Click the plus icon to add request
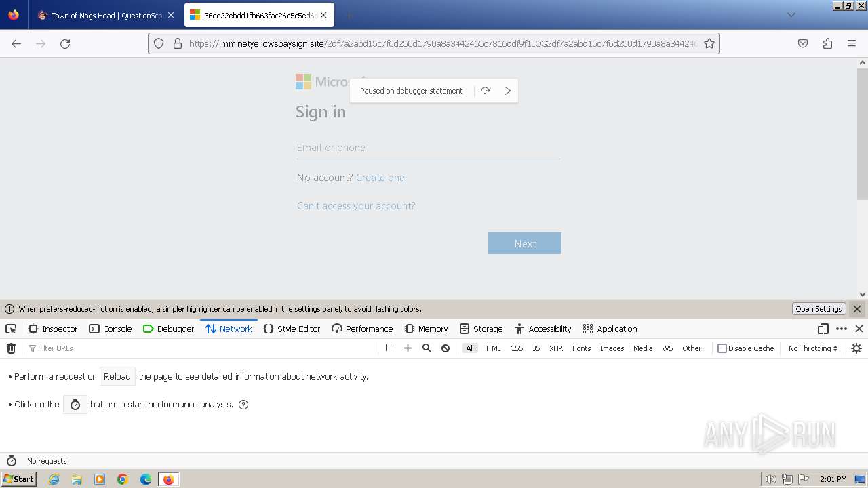This screenshot has height=488, width=868. tap(408, 348)
